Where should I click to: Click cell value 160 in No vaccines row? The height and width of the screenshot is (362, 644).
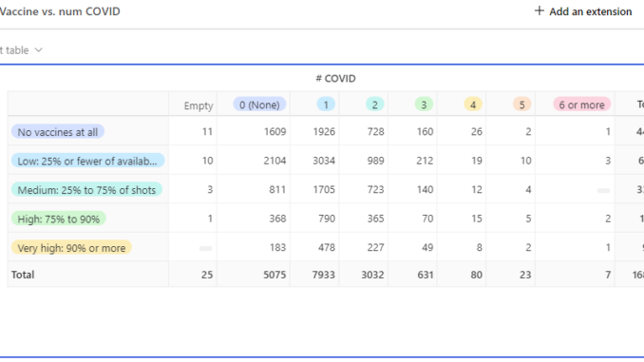(x=425, y=131)
